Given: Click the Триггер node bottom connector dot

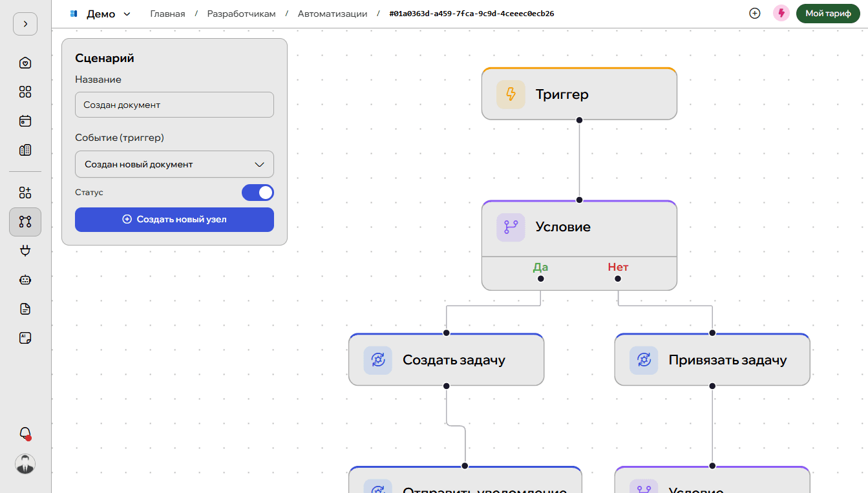Looking at the screenshot, I should click(x=580, y=120).
